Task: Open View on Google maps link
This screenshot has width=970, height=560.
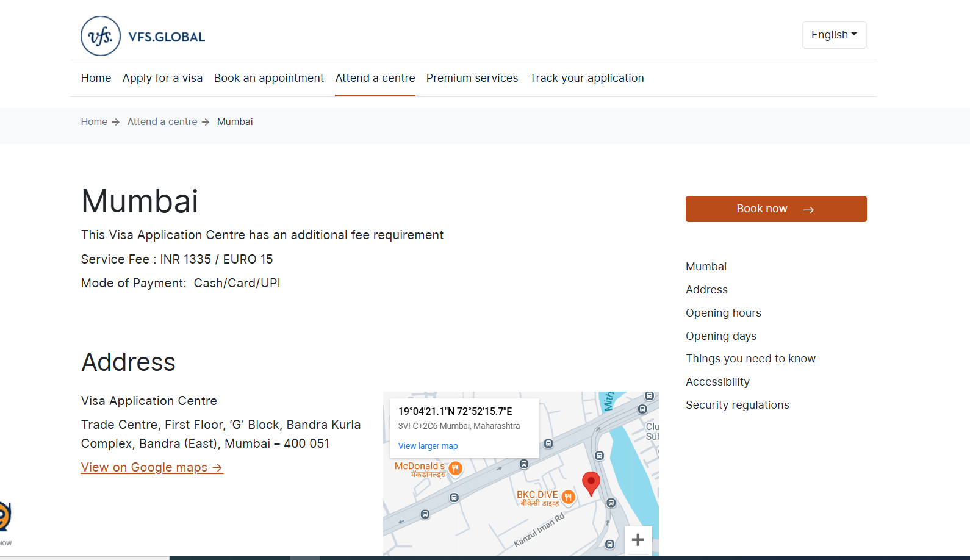Action: point(152,467)
